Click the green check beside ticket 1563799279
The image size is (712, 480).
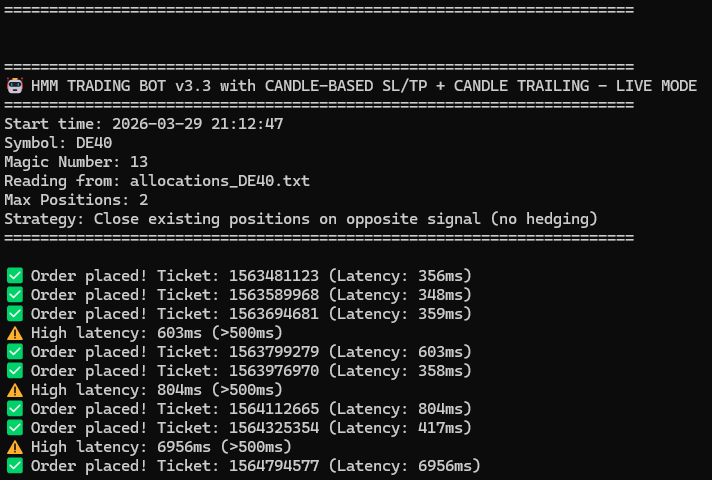point(15,352)
